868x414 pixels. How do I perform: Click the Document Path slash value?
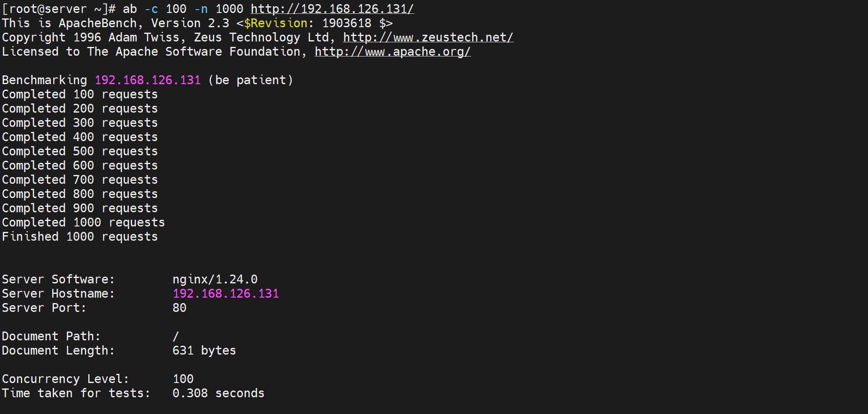pyautogui.click(x=176, y=336)
